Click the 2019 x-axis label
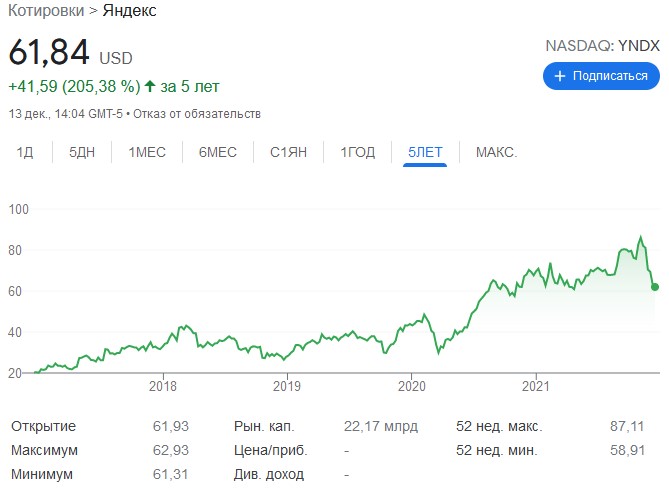 click(x=287, y=386)
